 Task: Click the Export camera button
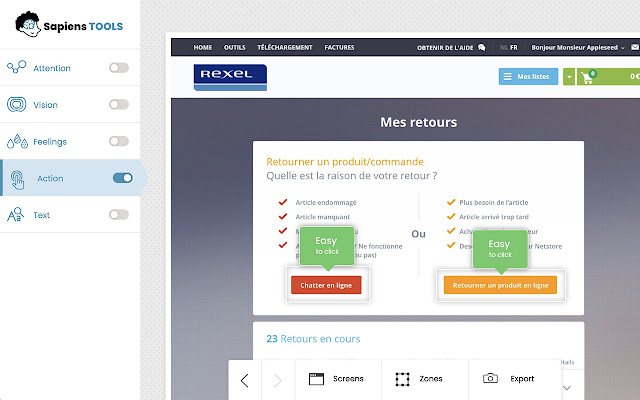click(514, 379)
